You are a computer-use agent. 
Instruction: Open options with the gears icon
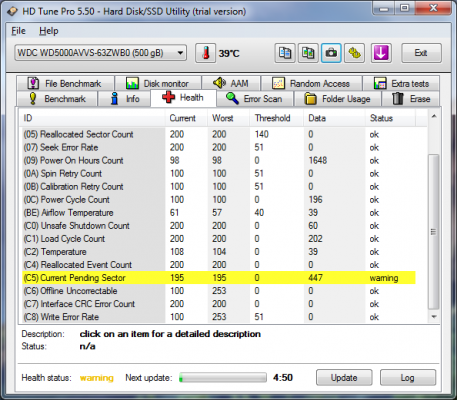pyautogui.click(x=354, y=53)
